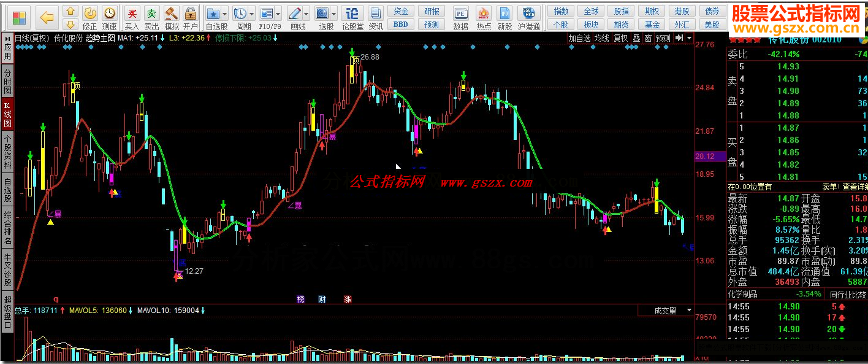Image resolution: width=868 pixels, height=364 pixels.
Task: Click the purple 榜 marker at chart bottom
Action: click(301, 299)
